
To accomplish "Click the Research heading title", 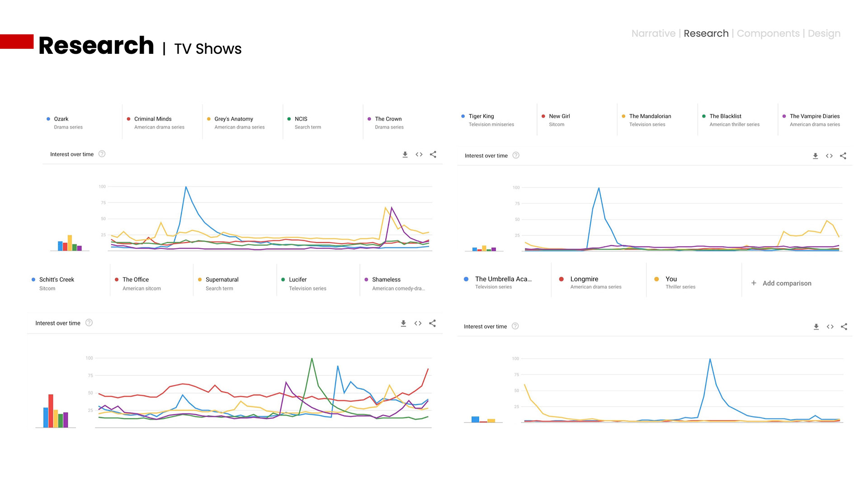I will coord(96,46).
